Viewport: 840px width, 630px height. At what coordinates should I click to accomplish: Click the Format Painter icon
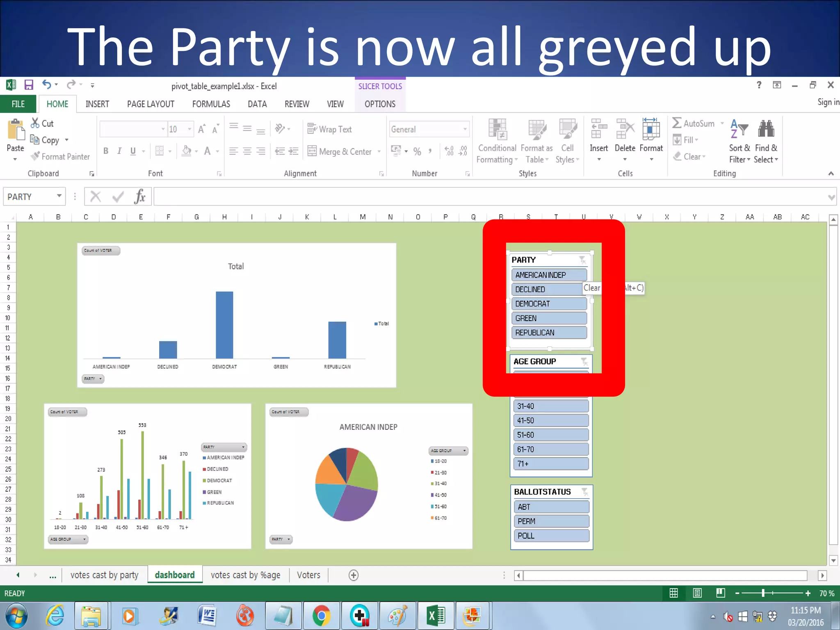(x=36, y=156)
